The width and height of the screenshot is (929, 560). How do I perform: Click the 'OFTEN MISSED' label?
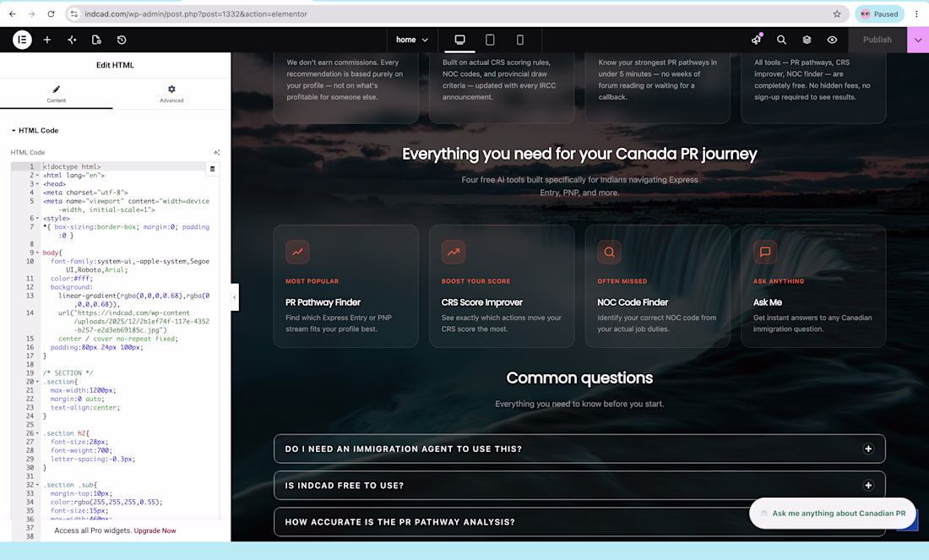tap(622, 281)
